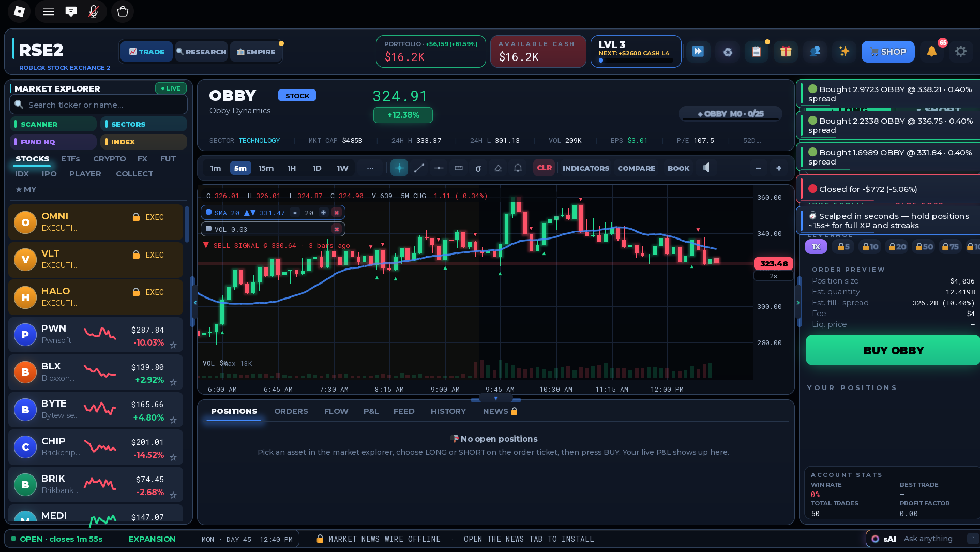Viewport: 980px width, 552px height.
Task: Open the INDICATORS menu
Action: (x=586, y=168)
